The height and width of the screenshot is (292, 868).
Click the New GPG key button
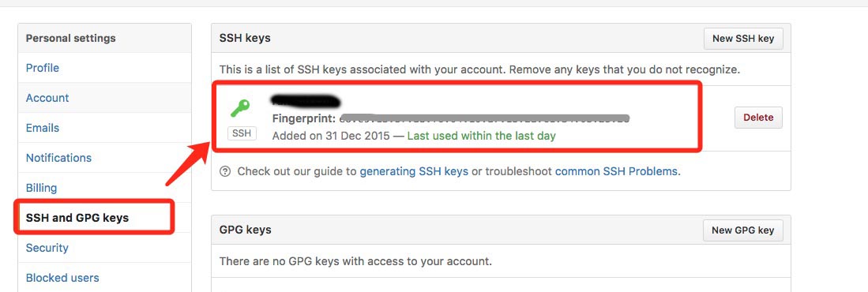coord(743,230)
